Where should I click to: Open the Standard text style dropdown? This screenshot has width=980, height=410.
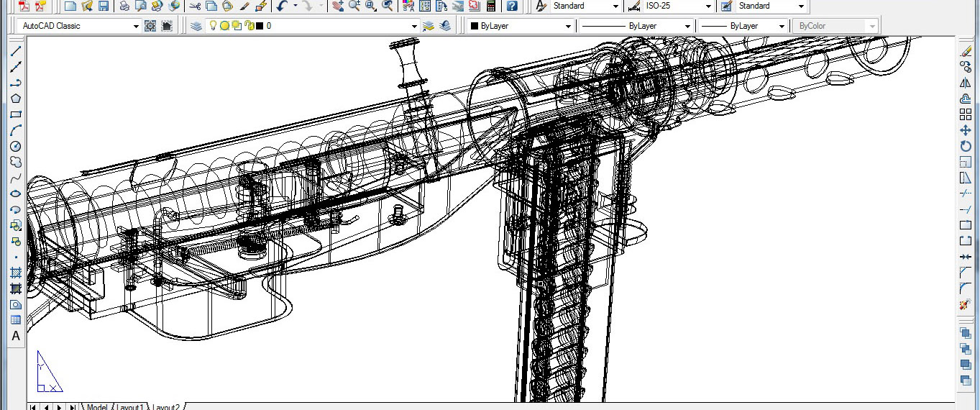point(615,6)
